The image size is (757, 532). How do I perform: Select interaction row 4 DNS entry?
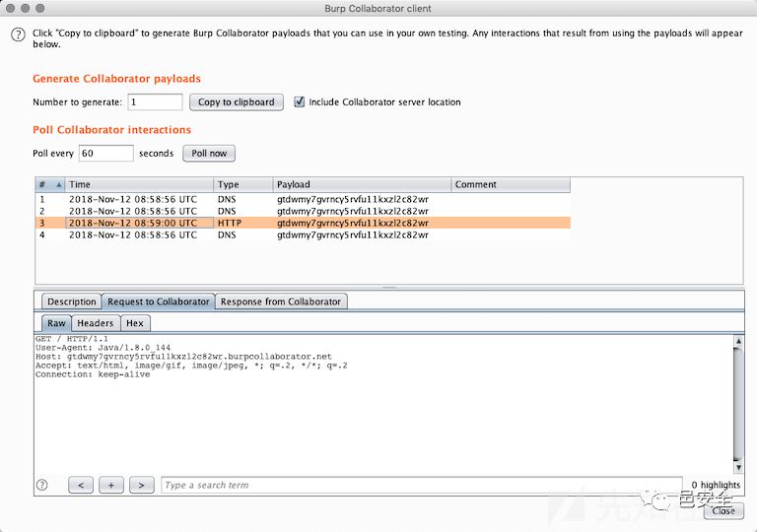click(303, 235)
